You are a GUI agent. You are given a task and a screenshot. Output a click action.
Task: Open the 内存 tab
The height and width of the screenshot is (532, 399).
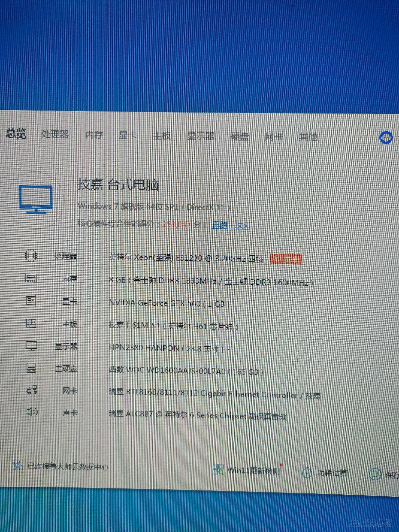(94, 135)
